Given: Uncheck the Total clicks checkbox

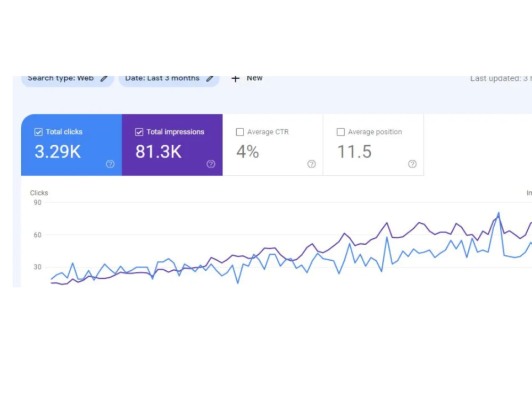Looking at the screenshot, I should pos(38,132).
